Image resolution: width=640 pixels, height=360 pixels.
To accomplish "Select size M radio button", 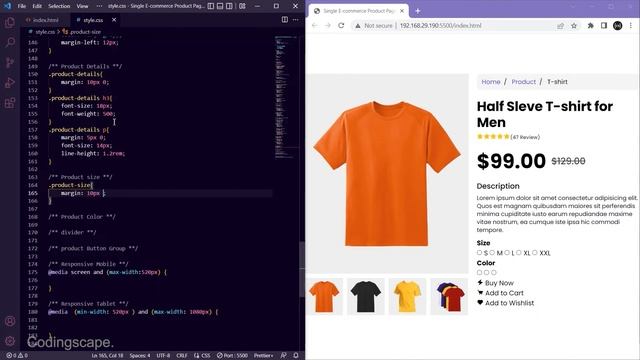I will click(492, 253).
